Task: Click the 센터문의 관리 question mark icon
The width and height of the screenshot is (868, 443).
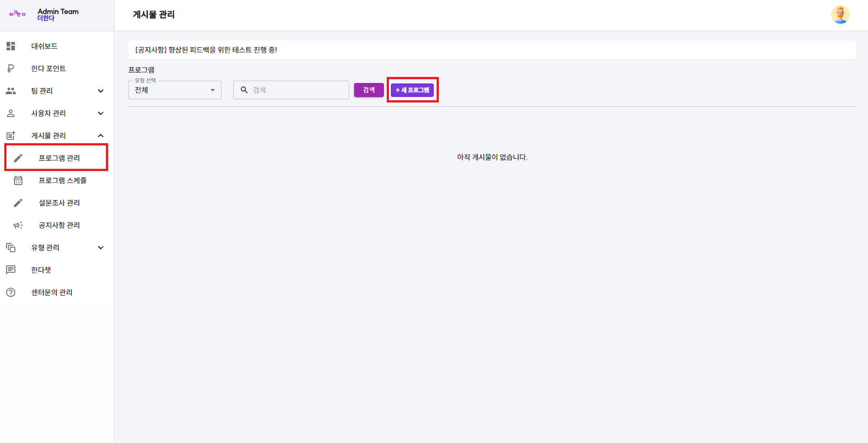Action: tap(11, 292)
